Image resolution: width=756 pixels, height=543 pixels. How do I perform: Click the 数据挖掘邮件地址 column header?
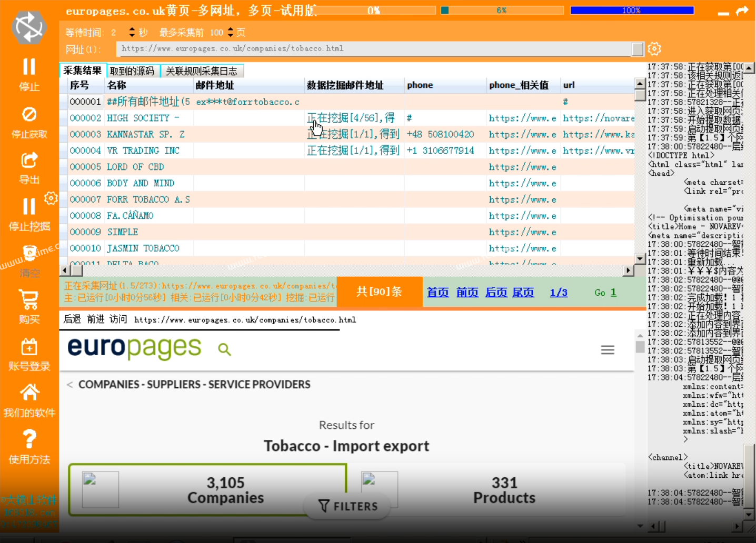(355, 85)
